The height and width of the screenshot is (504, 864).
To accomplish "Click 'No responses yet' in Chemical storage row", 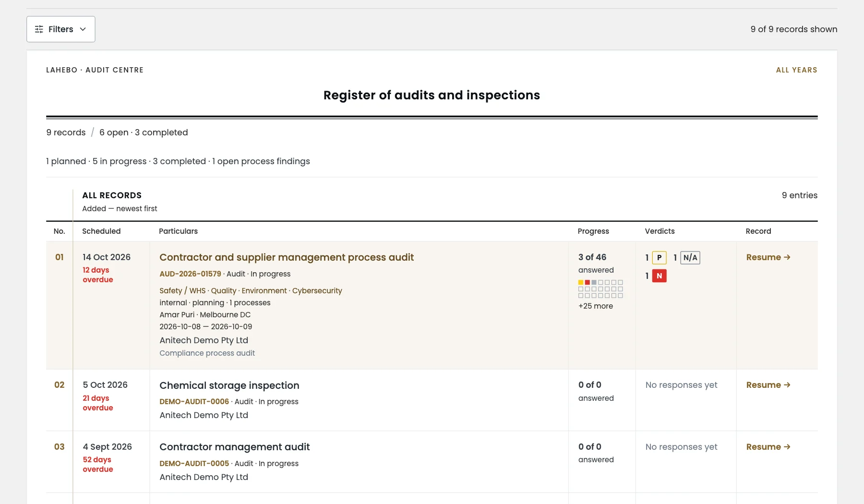I will tap(681, 385).
